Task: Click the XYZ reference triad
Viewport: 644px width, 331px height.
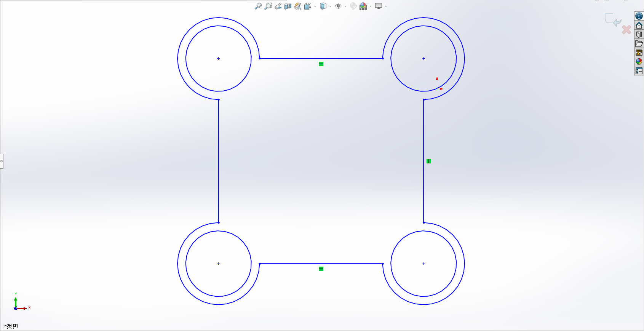Action: click(x=21, y=302)
